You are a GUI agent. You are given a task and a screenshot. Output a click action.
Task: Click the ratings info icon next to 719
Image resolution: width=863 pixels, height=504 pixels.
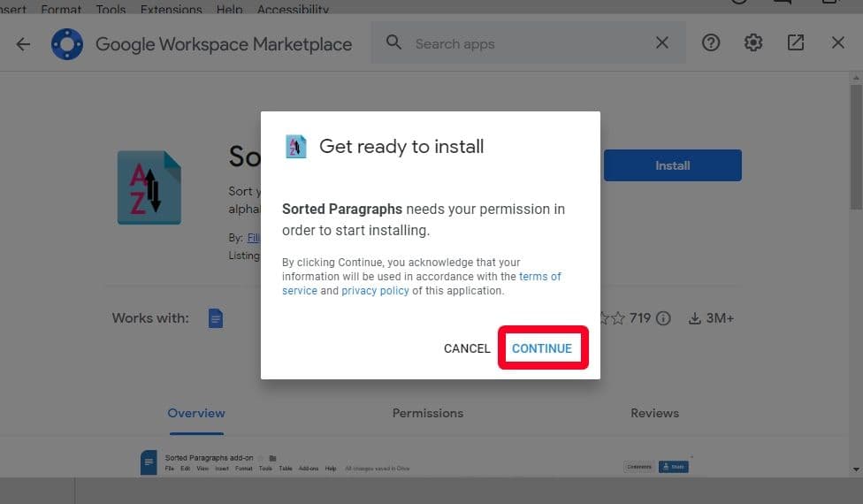pos(663,318)
